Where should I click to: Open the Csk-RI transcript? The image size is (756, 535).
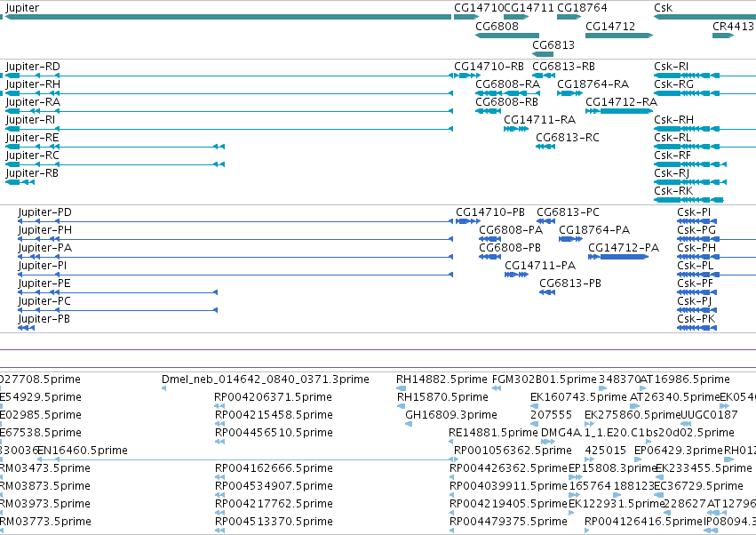pos(671,66)
